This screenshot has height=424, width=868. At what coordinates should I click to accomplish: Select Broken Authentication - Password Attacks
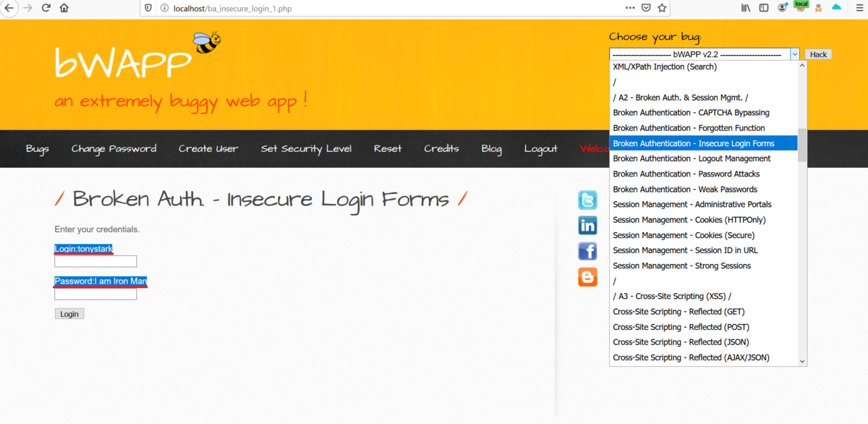tap(704, 174)
